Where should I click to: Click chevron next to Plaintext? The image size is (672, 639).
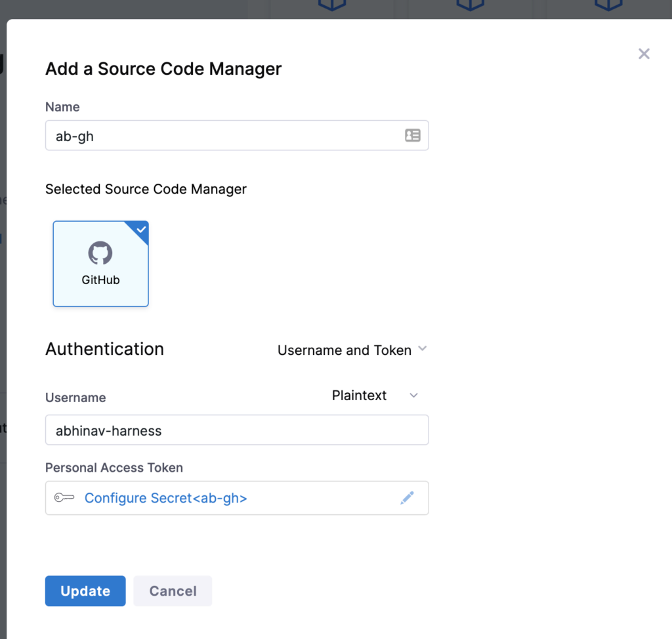click(413, 395)
